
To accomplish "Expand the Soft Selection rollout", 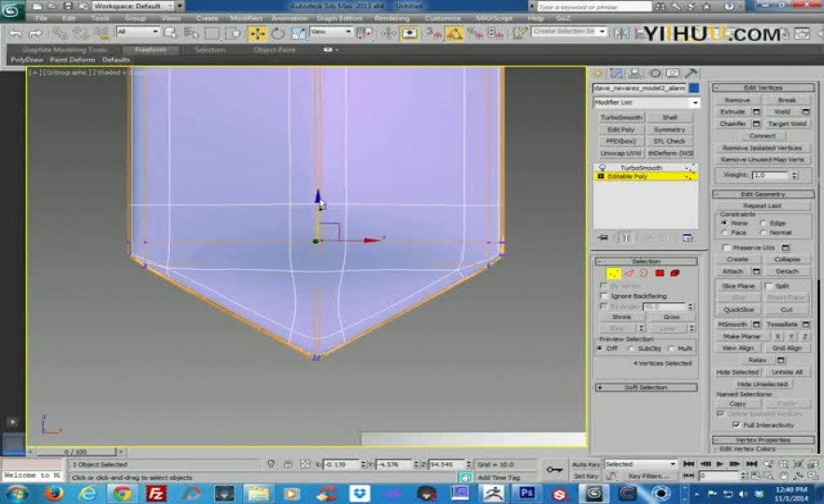I will coord(646,387).
